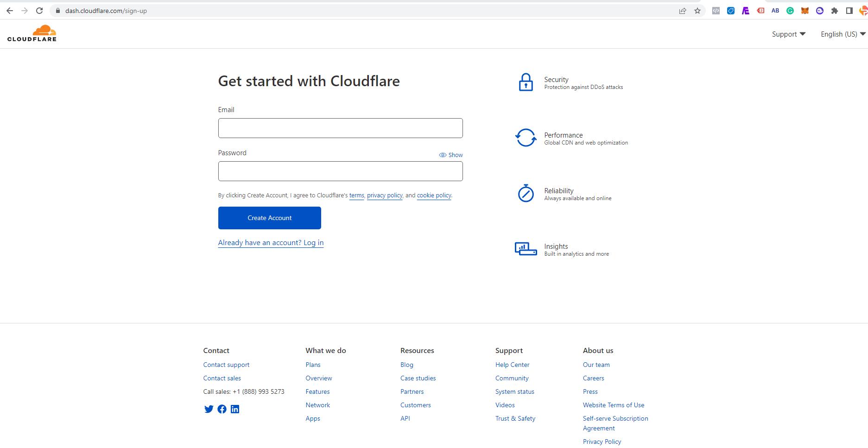Click the Password input field
This screenshot has height=448, width=868.
pos(340,171)
